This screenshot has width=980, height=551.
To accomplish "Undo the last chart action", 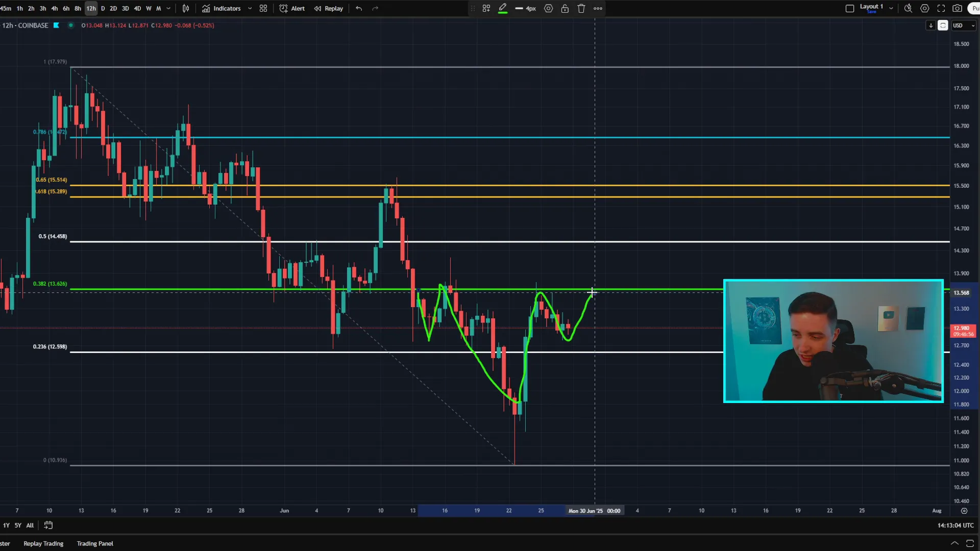I will pyautogui.click(x=359, y=8).
